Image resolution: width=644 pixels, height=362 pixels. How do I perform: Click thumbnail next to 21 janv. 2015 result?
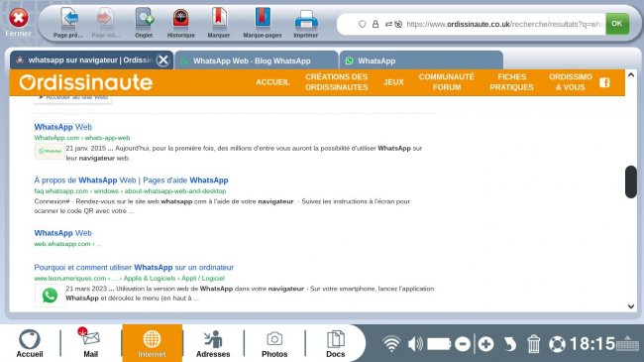coord(50,151)
